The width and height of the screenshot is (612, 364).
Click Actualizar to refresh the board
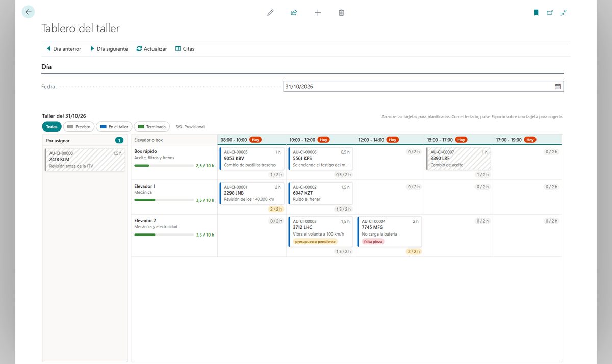(151, 49)
